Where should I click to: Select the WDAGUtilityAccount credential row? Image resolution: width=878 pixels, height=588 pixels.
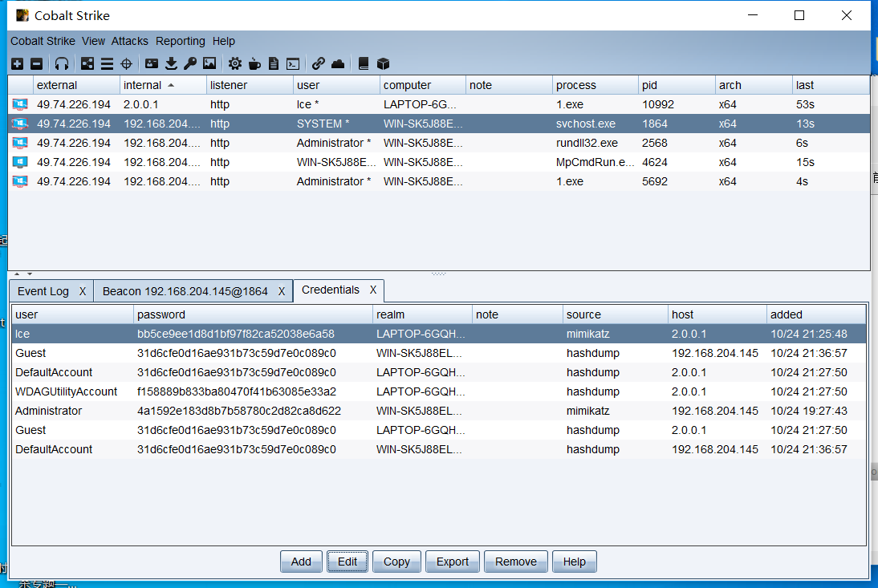[439, 391]
